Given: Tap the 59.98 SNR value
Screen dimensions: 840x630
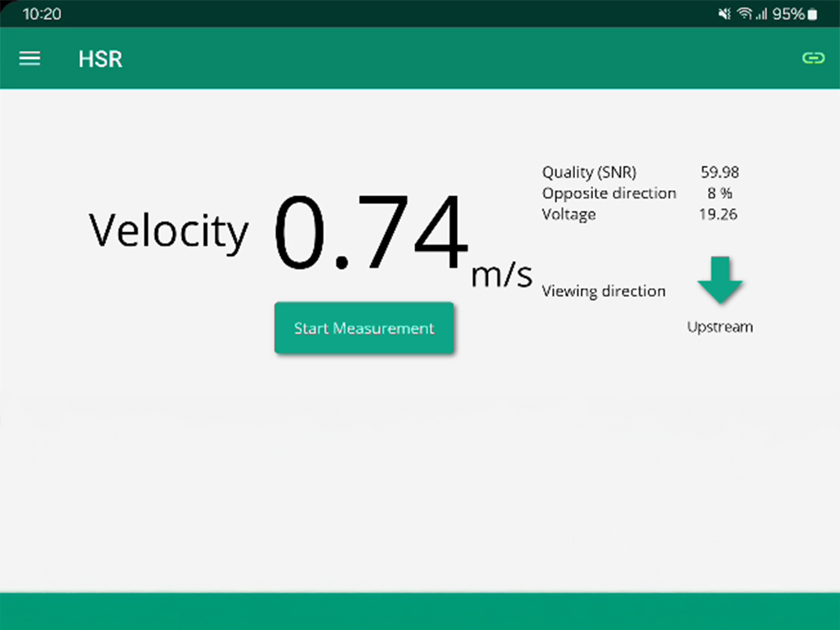Looking at the screenshot, I should point(719,172).
